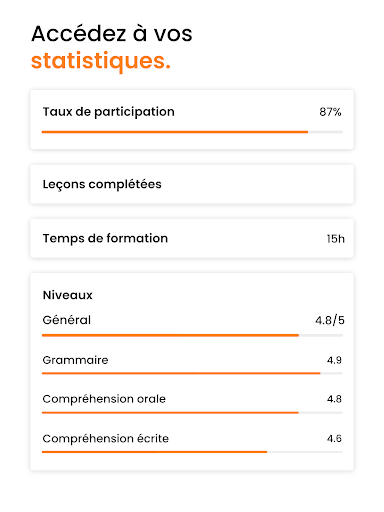The image size is (384, 512).
Task: Select the Général level row
Action: (x=192, y=326)
